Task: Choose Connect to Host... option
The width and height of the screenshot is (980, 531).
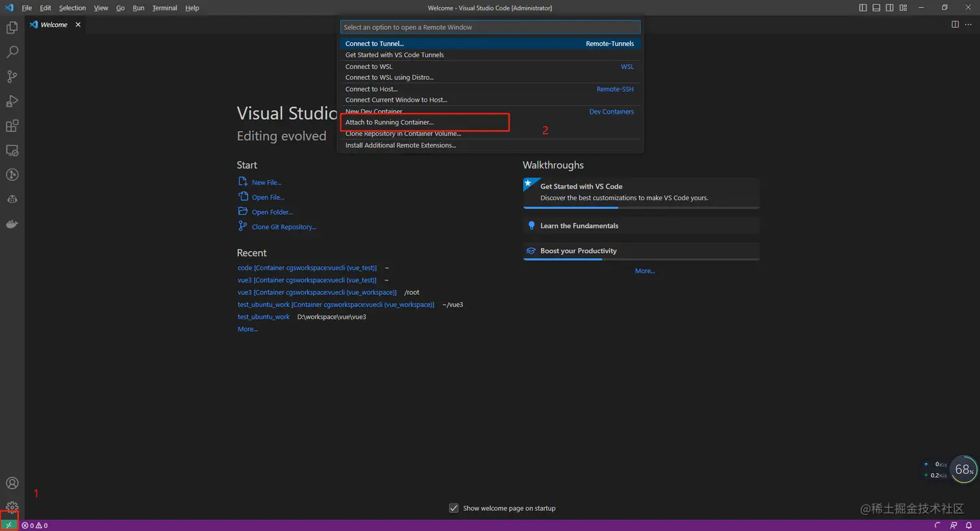Action: point(490,89)
